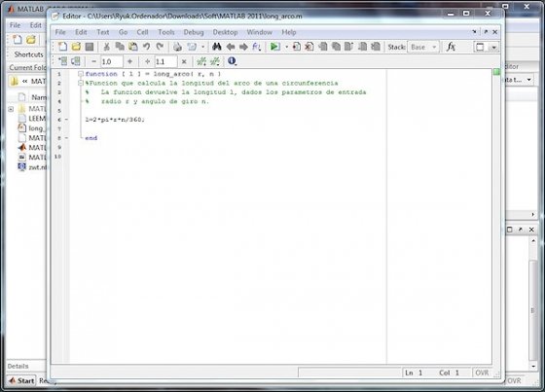Paste from clipboard in Editor toolbar

[x=133, y=47]
